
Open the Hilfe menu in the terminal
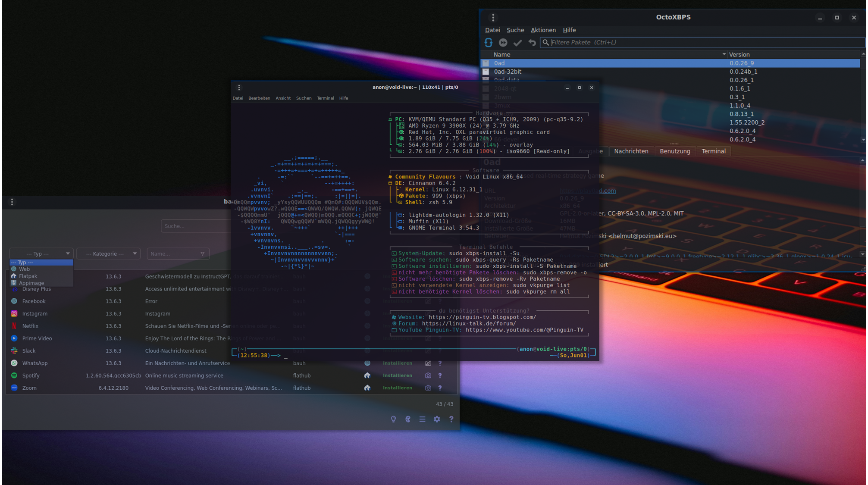(x=344, y=98)
